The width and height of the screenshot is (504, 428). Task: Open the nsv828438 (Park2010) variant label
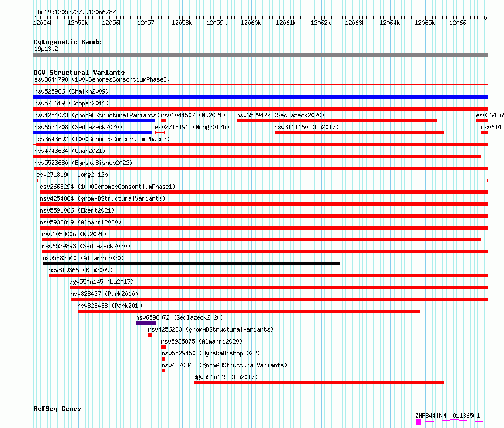click(x=111, y=306)
